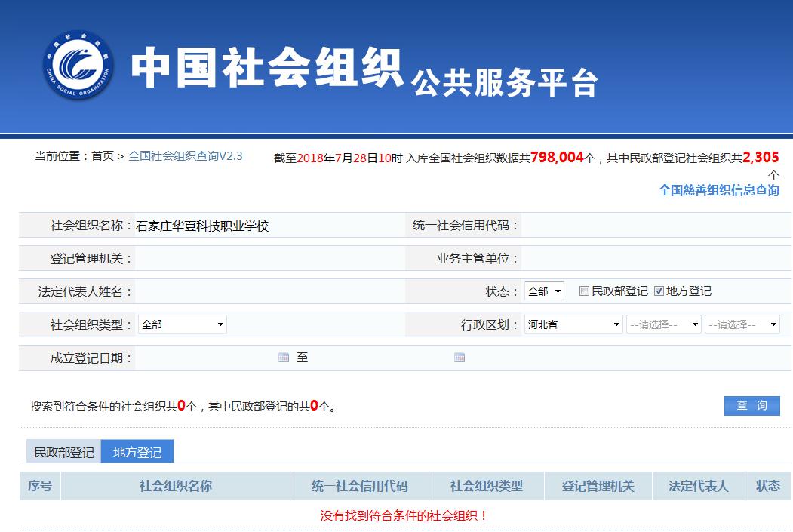Switch to the 地方登记 tab

[x=137, y=451]
